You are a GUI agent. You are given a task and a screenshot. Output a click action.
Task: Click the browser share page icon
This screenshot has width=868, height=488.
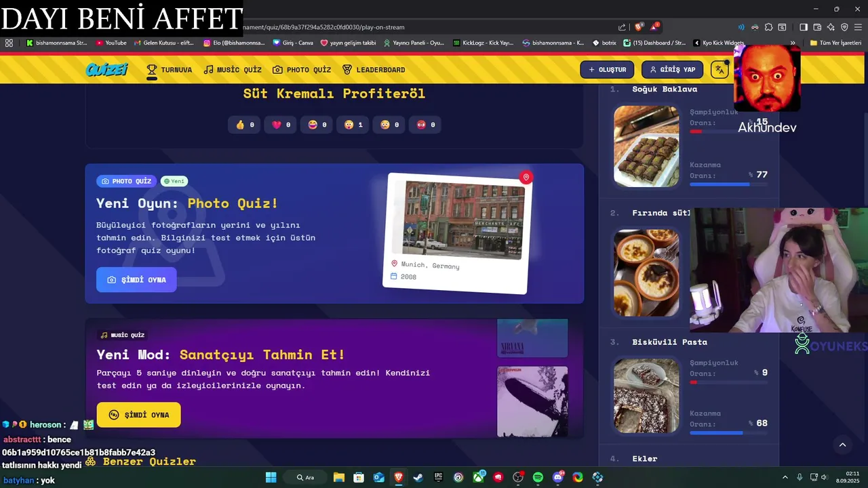pos(622,27)
